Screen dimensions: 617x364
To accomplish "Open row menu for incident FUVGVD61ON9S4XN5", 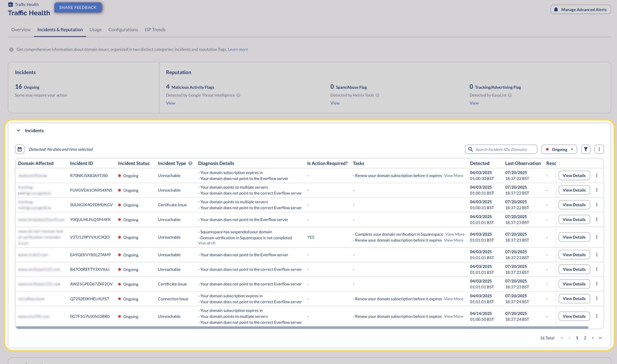I will [x=597, y=190].
